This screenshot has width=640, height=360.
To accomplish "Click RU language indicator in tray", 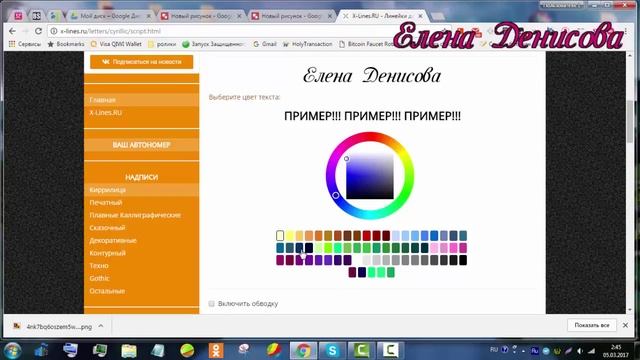I will [494, 350].
